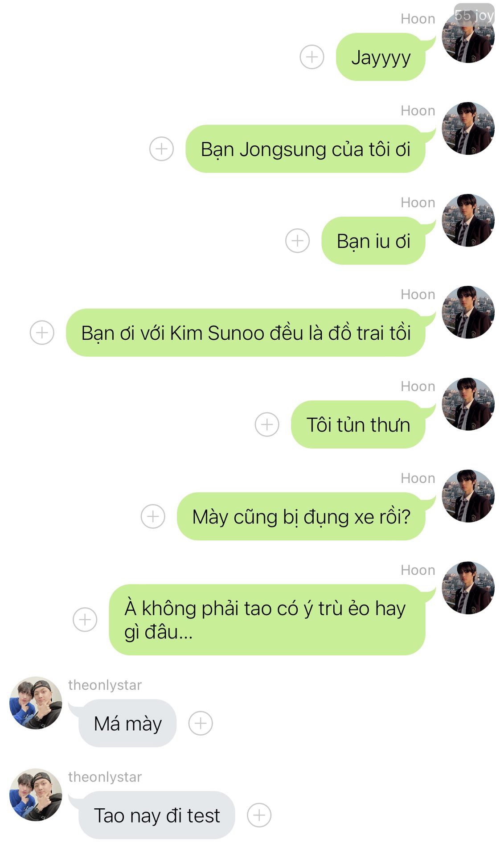504x856 pixels.
Task: Select the 'Má mày' gray bubble
Action: click(x=127, y=723)
